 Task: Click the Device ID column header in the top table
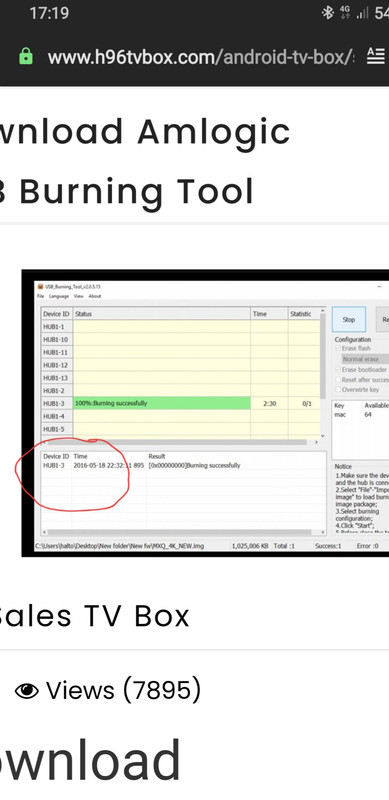pos(57,314)
